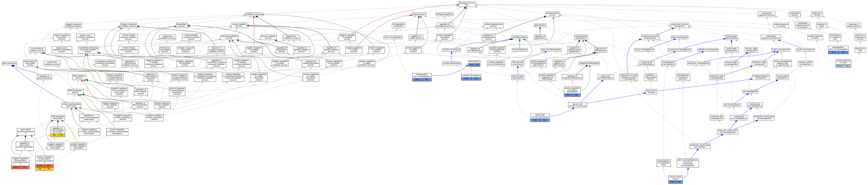Click the 'response to stimulus' node
This screenshot has width=868, height=185.
(817, 14)
